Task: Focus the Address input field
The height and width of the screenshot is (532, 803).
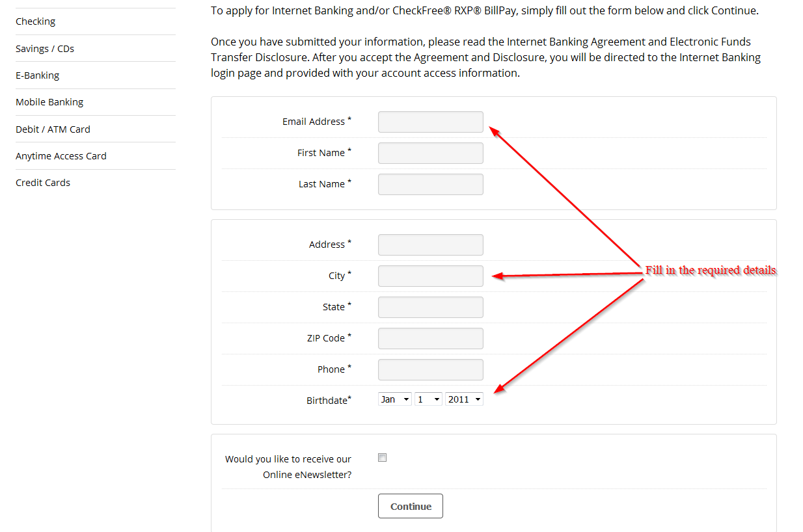Action: tap(431, 245)
